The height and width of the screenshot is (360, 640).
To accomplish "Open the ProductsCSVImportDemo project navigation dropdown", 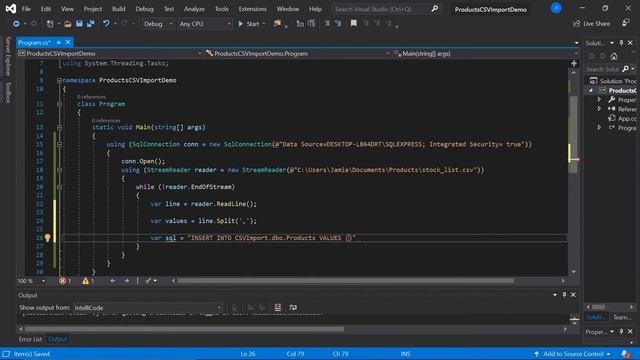I will pyautogui.click(x=110, y=53).
